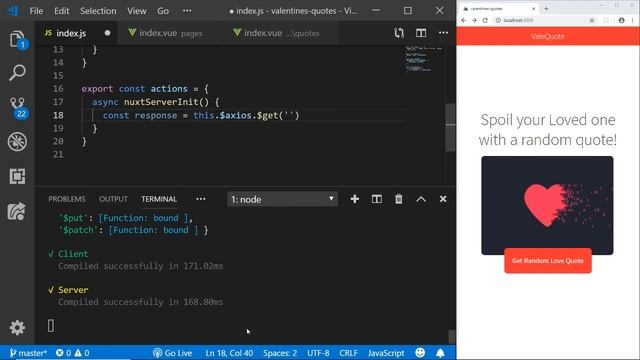Create a new terminal with plus icon
The image size is (640, 360).
[355, 199]
